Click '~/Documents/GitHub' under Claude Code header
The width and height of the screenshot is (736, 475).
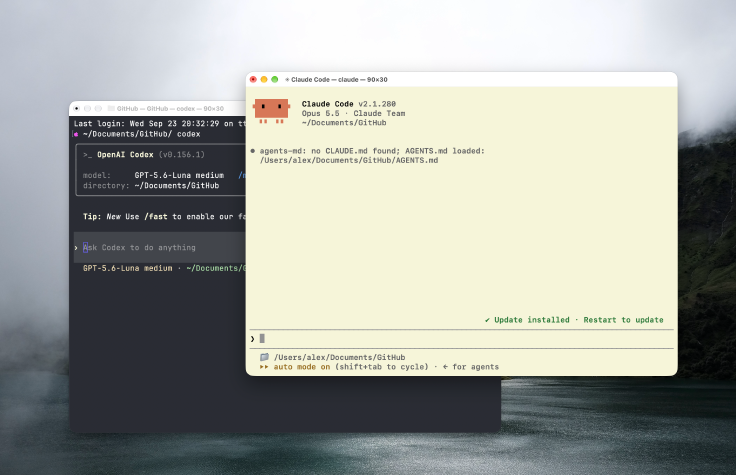344,123
